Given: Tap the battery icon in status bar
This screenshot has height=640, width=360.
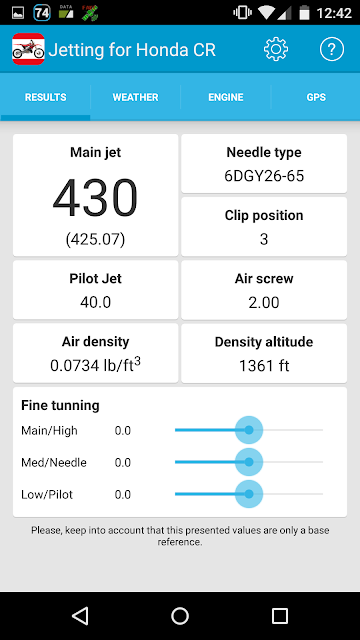Looking at the screenshot, I should pyautogui.click(x=304, y=13).
